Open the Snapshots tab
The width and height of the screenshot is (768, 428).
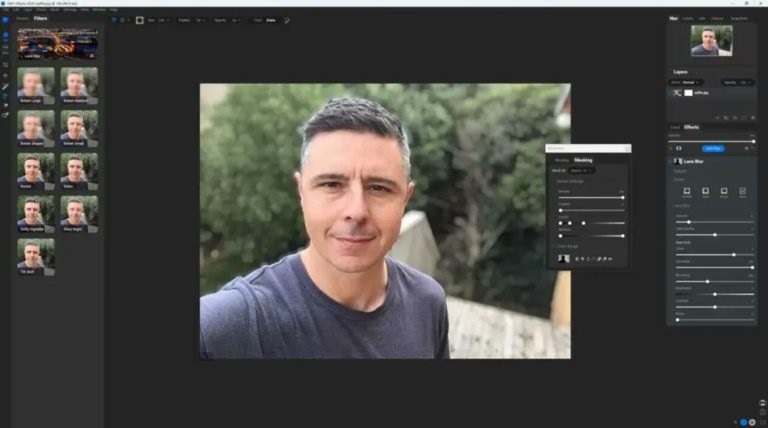739,19
